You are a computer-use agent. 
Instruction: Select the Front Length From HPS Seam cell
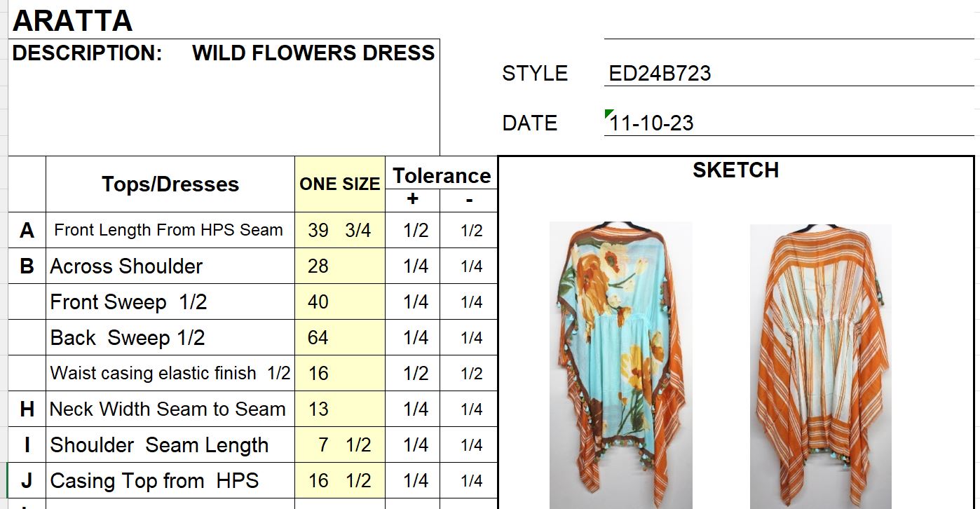pyautogui.click(x=169, y=230)
